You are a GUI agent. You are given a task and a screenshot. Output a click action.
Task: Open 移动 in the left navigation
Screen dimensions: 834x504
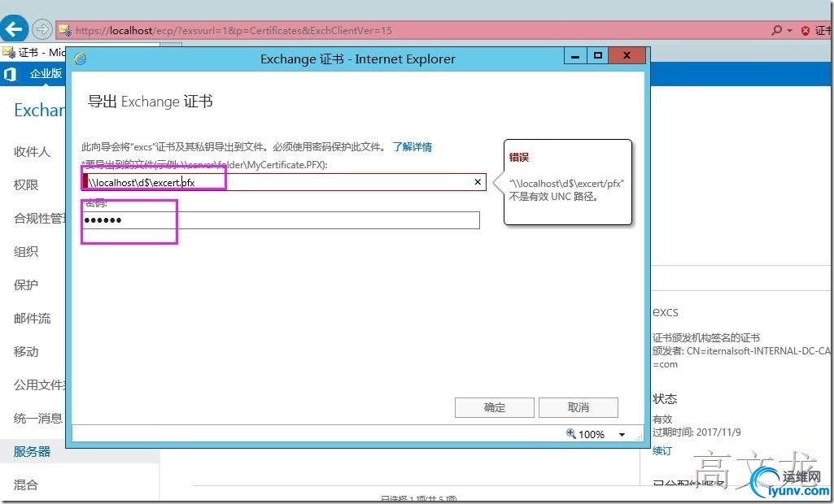(x=26, y=351)
